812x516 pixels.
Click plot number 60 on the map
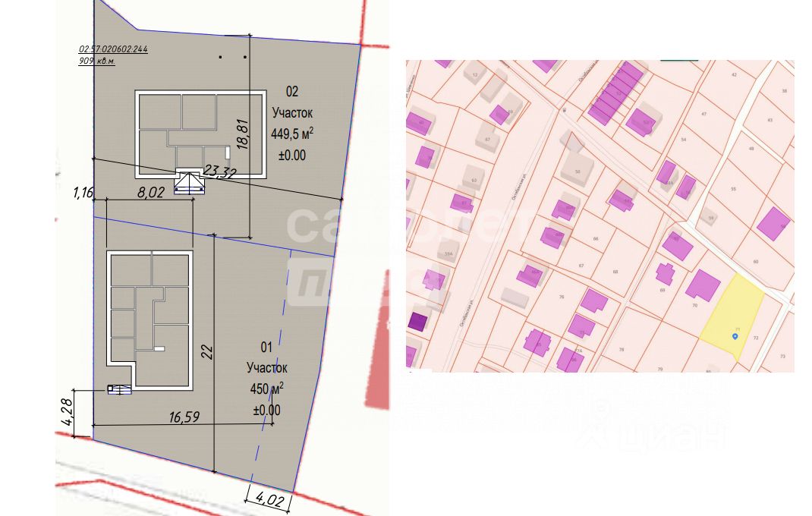756,262
